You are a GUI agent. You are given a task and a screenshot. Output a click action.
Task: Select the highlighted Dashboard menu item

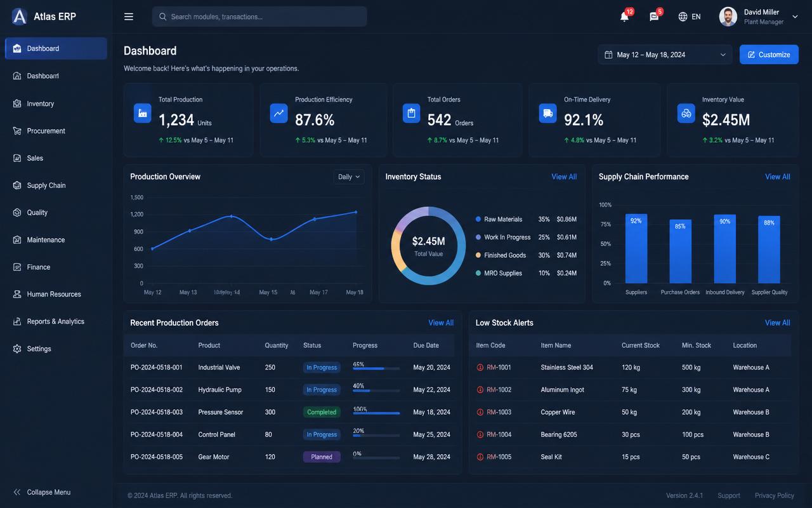tap(56, 48)
